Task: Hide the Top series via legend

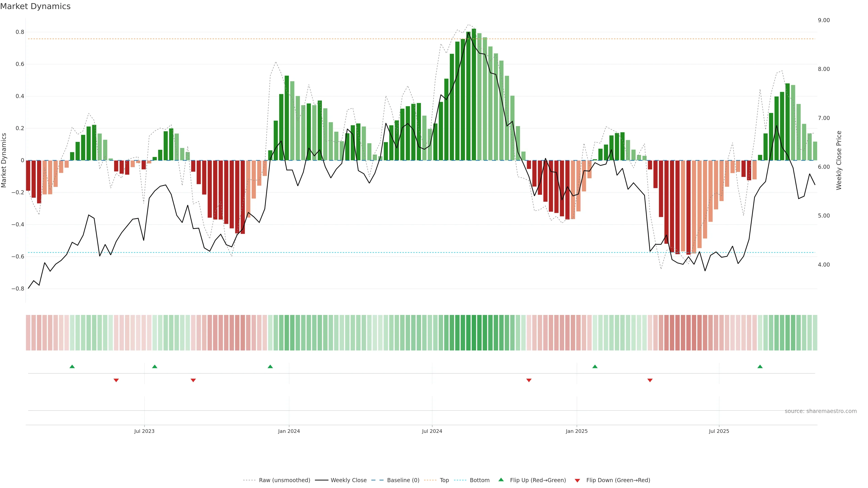Action: 444,480
